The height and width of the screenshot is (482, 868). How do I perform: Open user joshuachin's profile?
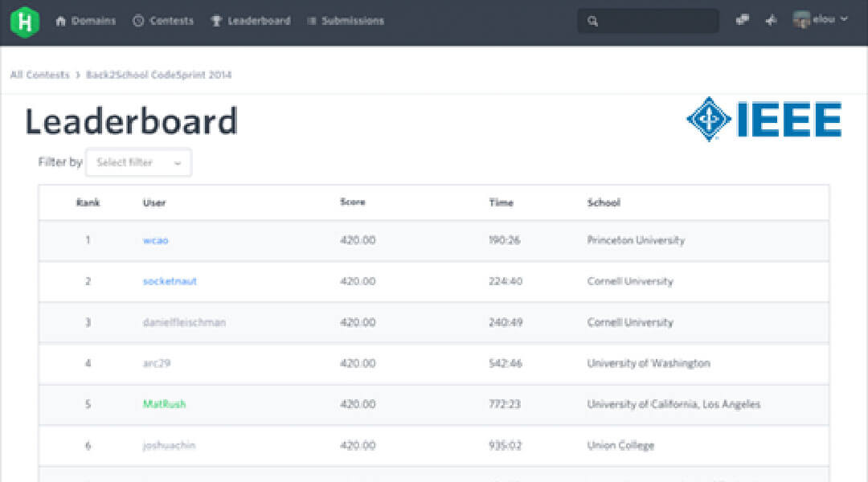tap(169, 445)
